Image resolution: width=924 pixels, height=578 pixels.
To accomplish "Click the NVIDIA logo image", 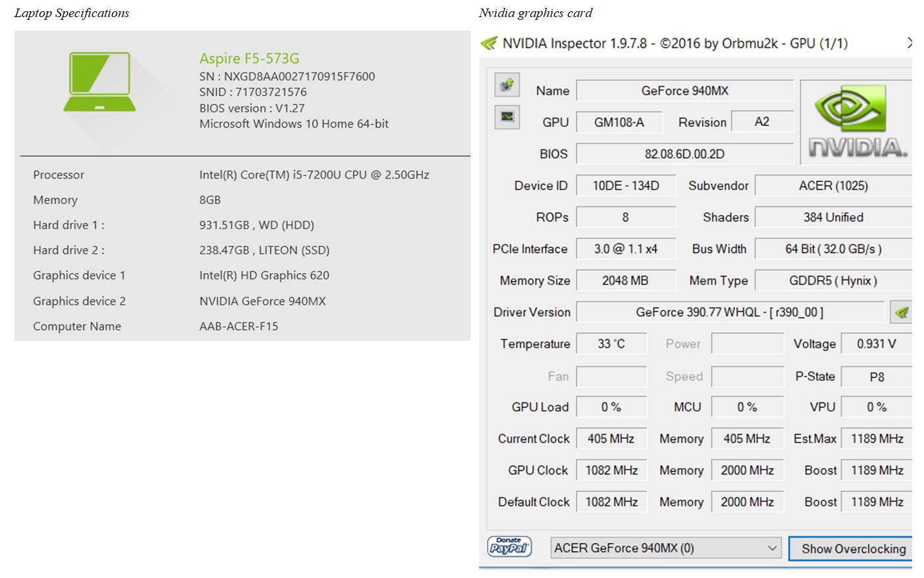I will pyautogui.click(x=857, y=122).
